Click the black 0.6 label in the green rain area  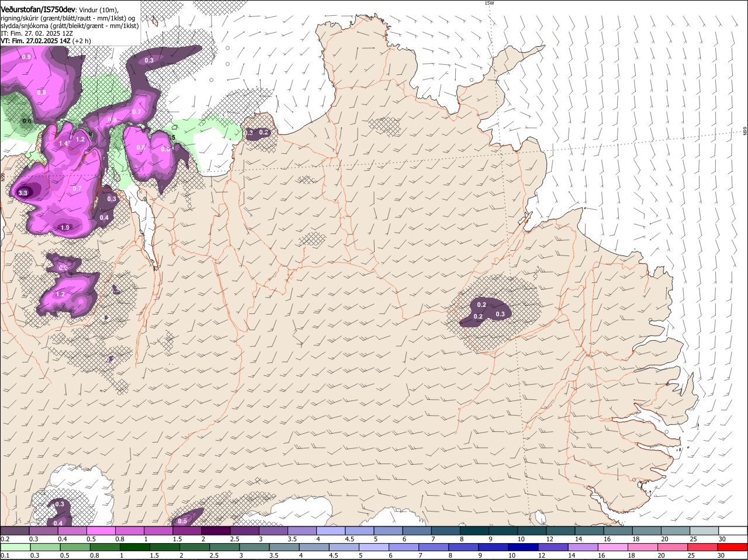pyautogui.click(x=27, y=121)
